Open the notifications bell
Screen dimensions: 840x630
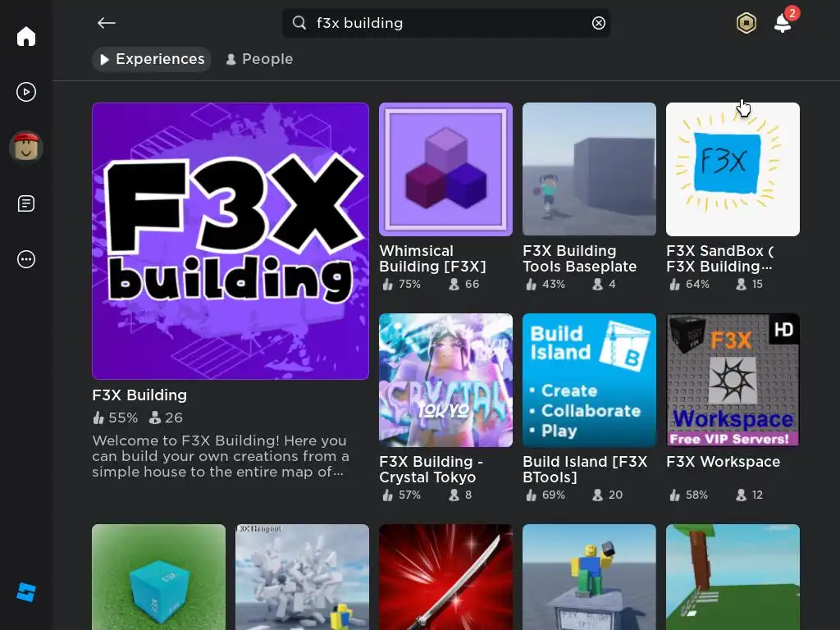[783, 23]
